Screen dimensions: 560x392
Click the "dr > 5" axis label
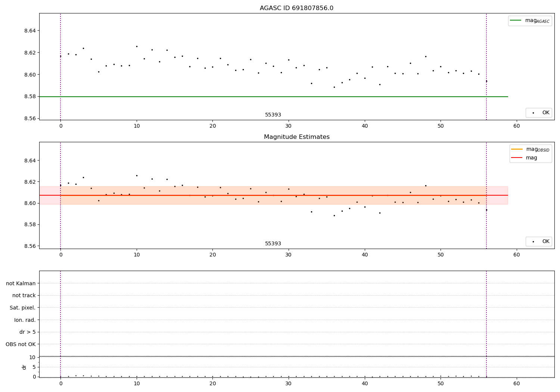click(28, 332)
